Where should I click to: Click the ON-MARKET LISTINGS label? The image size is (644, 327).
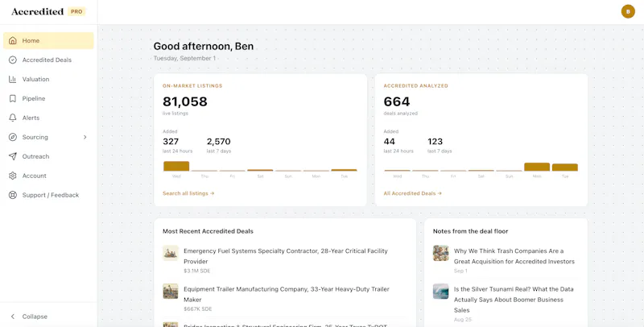tap(192, 86)
